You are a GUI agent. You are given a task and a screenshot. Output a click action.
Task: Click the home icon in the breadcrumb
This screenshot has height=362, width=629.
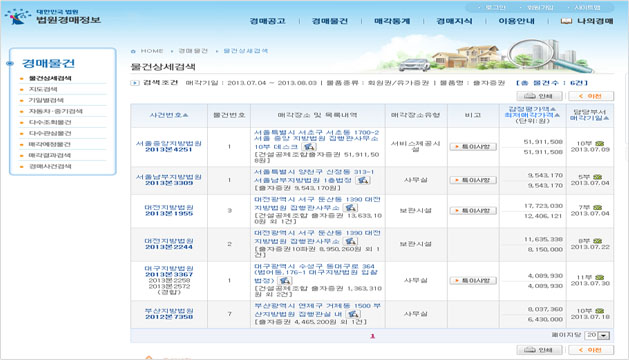(x=134, y=51)
